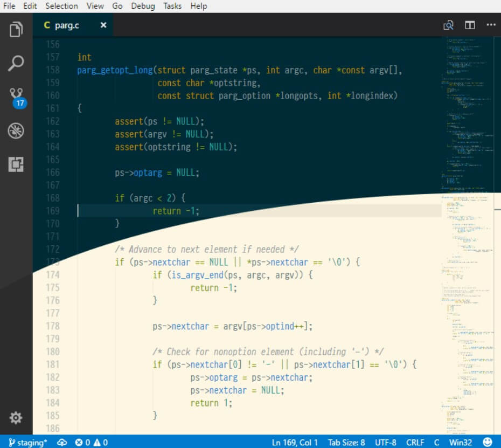Image resolution: width=501 pixels, height=448 pixels.
Task: Click the staging branch indicator
Action: (28, 442)
